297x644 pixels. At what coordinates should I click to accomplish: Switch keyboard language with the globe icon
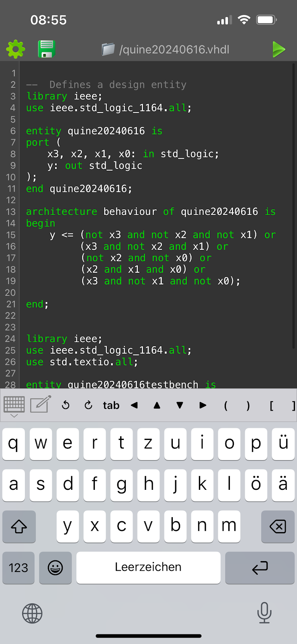pos(32,613)
